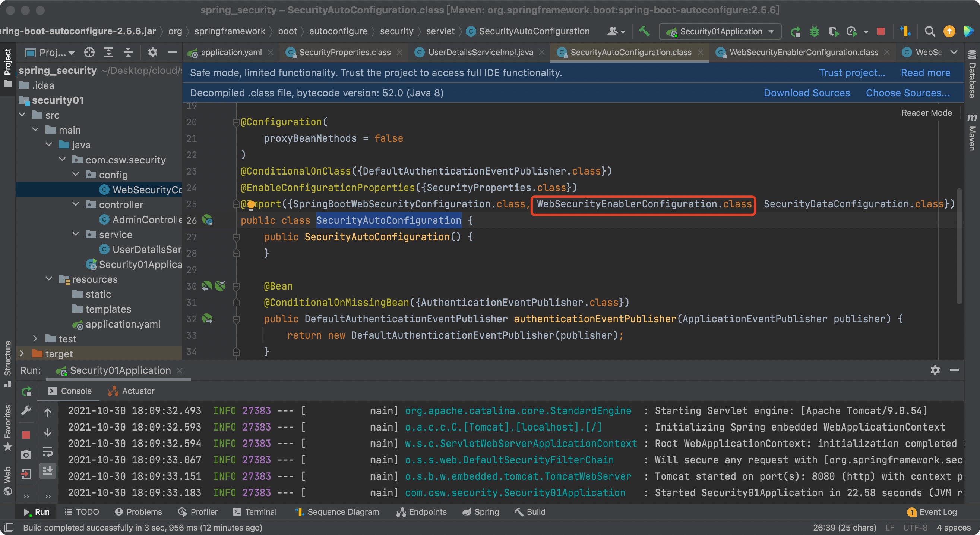
Task: Click the red Stop button in toolbar
Action: click(881, 31)
